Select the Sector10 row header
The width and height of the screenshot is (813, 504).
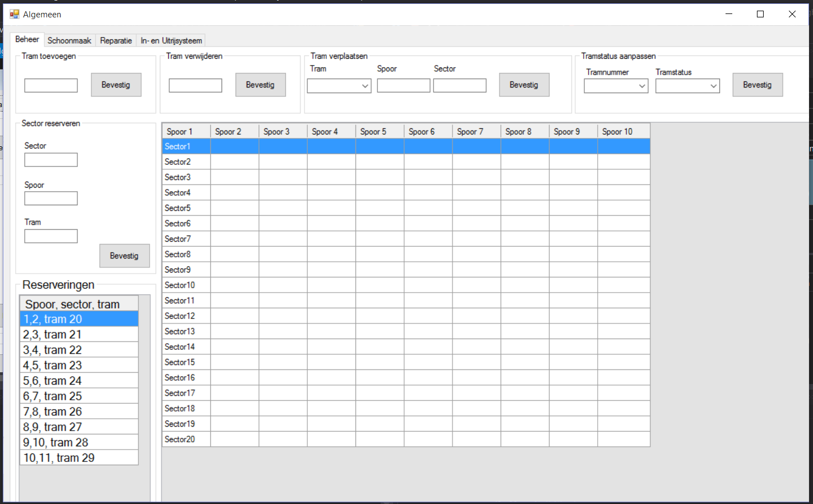coord(186,285)
